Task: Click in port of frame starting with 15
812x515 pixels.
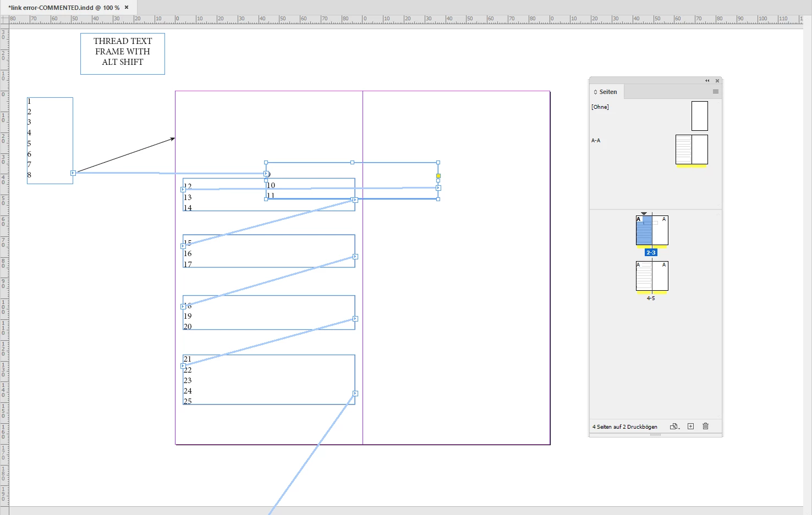Action: point(183,246)
